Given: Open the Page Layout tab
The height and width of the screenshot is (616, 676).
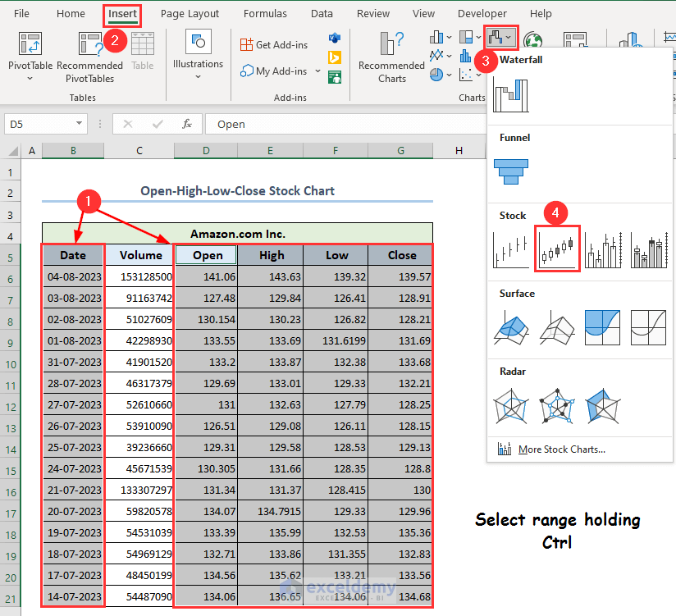Looking at the screenshot, I should (x=190, y=14).
